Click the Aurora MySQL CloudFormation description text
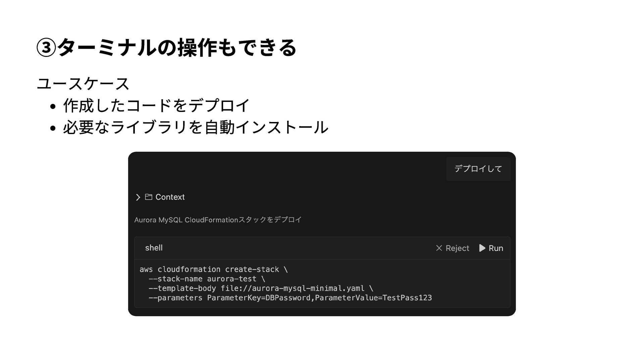Image resolution: width=644 pixels, height=362 pixels. point(218,220)
